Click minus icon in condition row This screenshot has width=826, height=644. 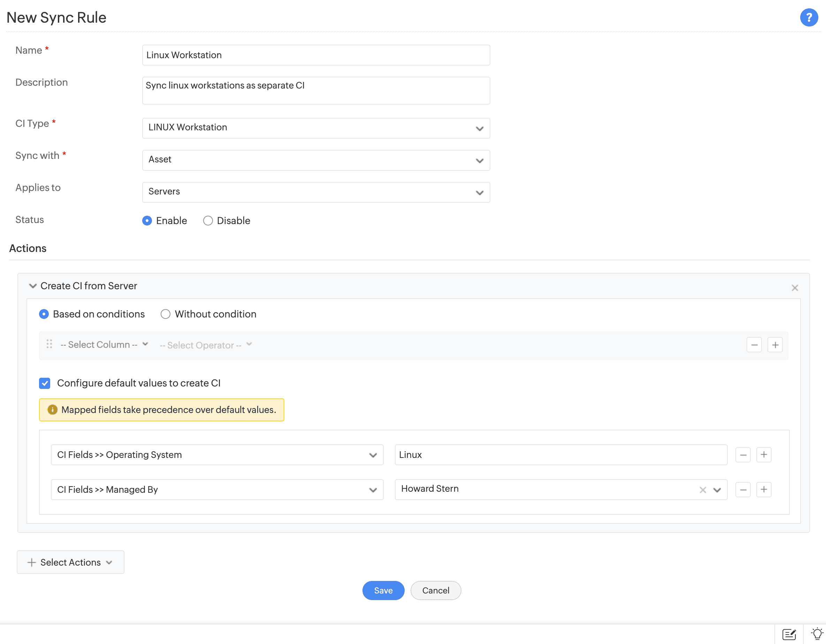pyautogui.click(x=754, y=345)
